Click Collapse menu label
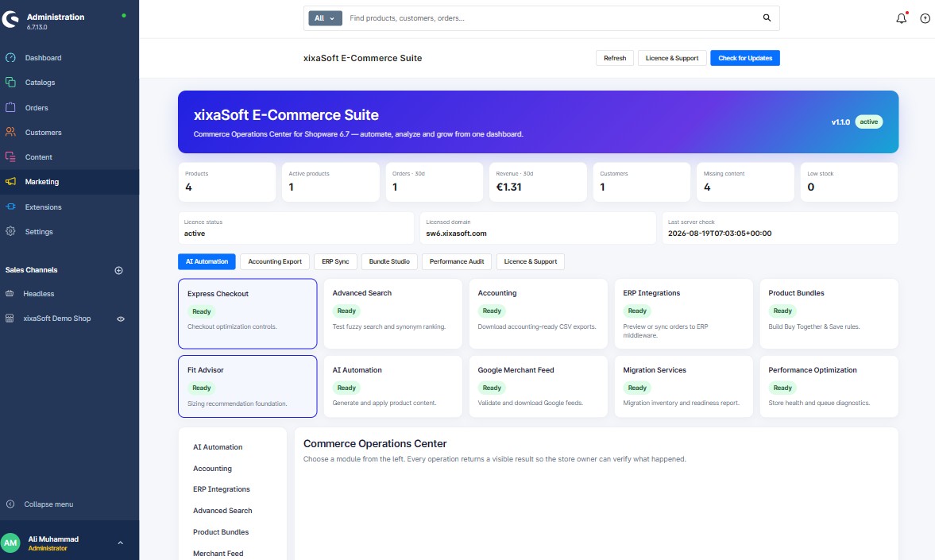935x560 pixels. pyautogui.click(x=49, y=504)
